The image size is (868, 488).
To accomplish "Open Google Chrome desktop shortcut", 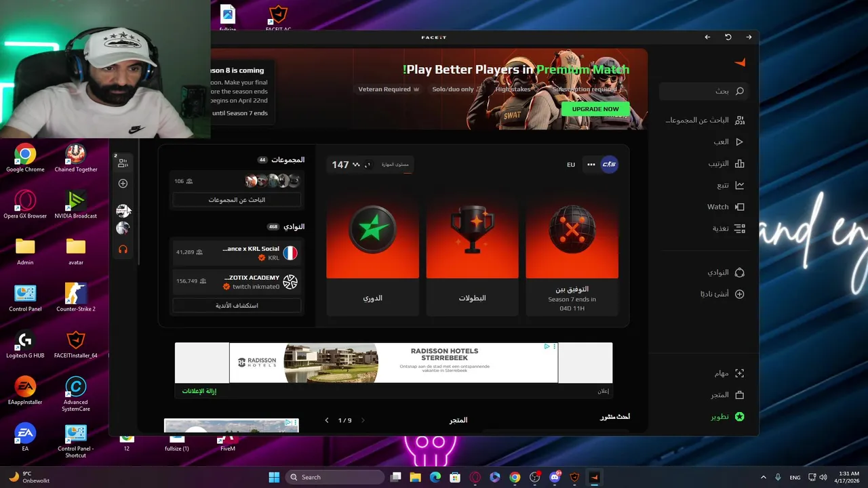I will click(25, 158).
